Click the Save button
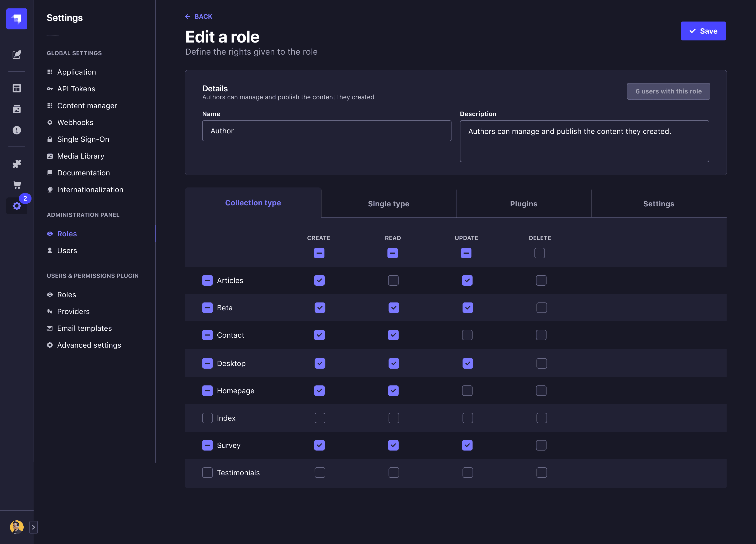 click(x=703, y=31)
